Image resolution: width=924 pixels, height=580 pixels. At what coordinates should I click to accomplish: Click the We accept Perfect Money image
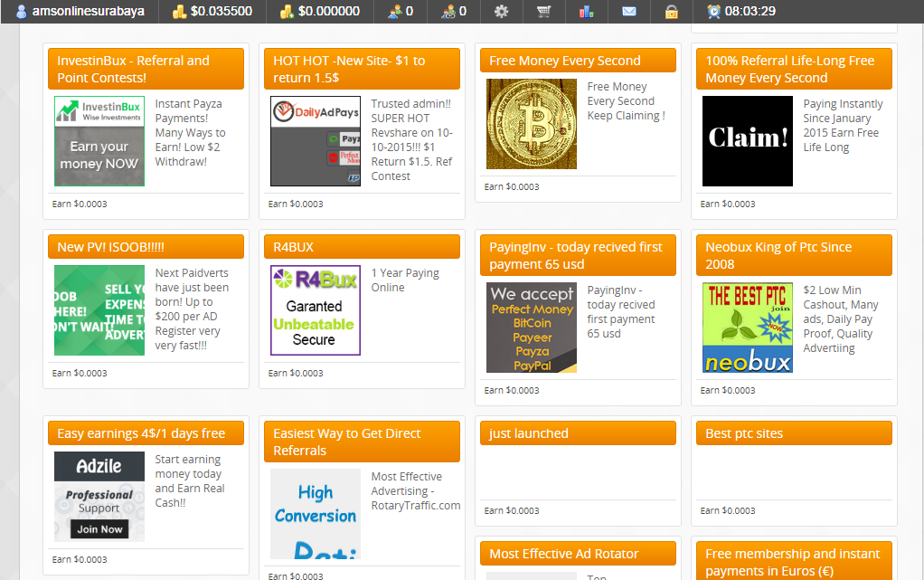(x=532, y=328)
